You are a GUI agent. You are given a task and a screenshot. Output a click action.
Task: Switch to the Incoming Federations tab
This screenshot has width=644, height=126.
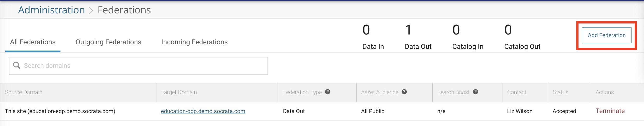click(194, 42)
